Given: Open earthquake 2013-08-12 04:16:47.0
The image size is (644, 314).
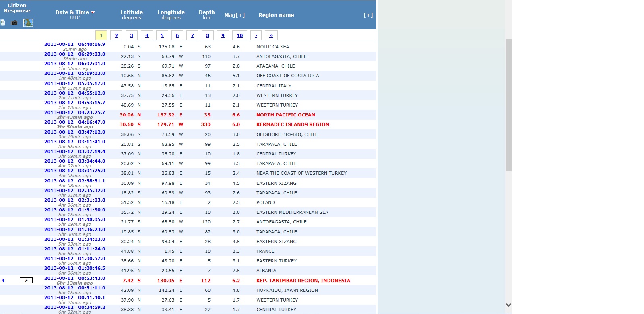Looking at the screenshot, I should point(74,122).
